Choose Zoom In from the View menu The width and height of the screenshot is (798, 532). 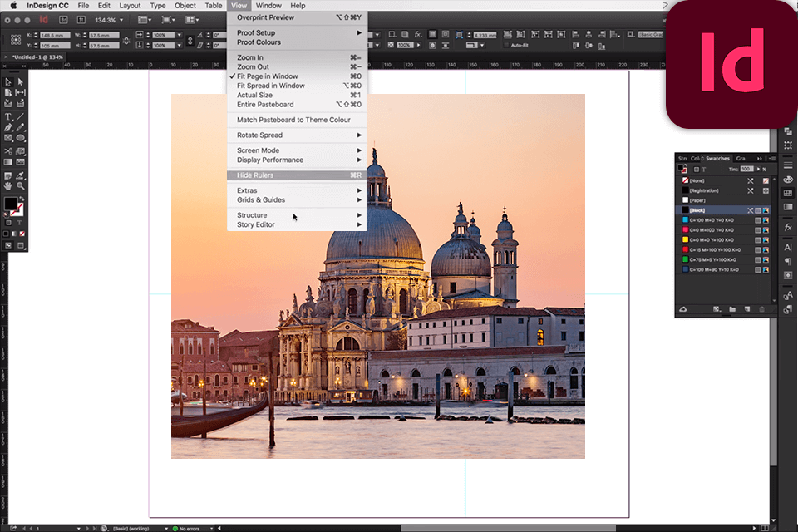coord(250,57)
